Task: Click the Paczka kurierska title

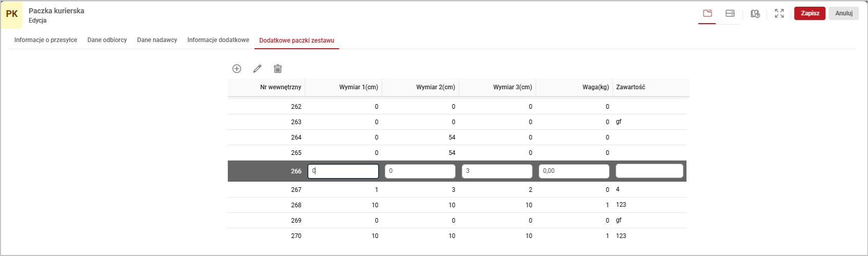Action: point(56,11)
